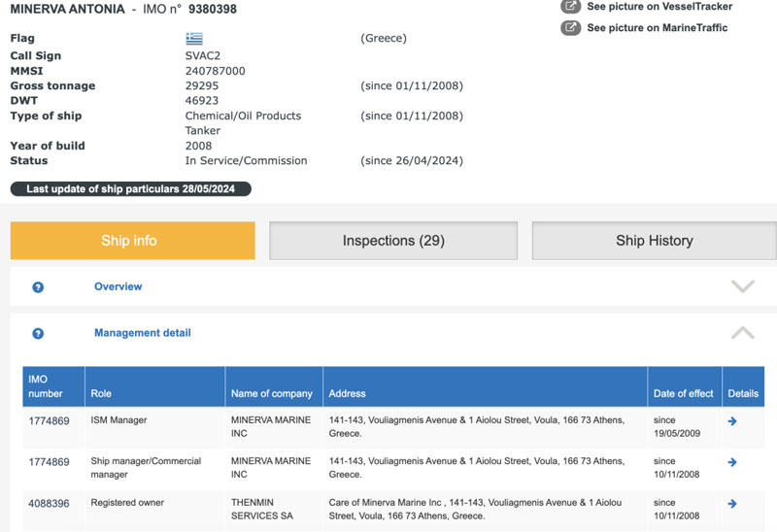Open details arrow for Ship manager/Commercial manager row
This screenshot has height=532, width=777.
pyautogui.click(x=732, y=462)
